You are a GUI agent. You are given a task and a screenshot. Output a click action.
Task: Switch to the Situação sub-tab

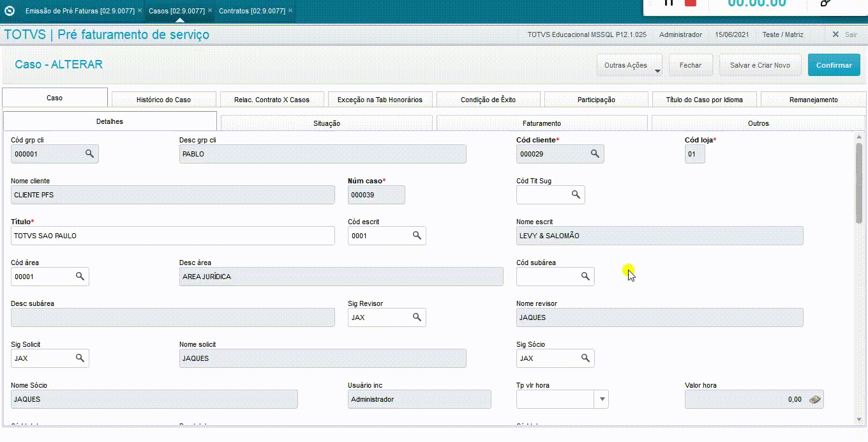(327, 123)
